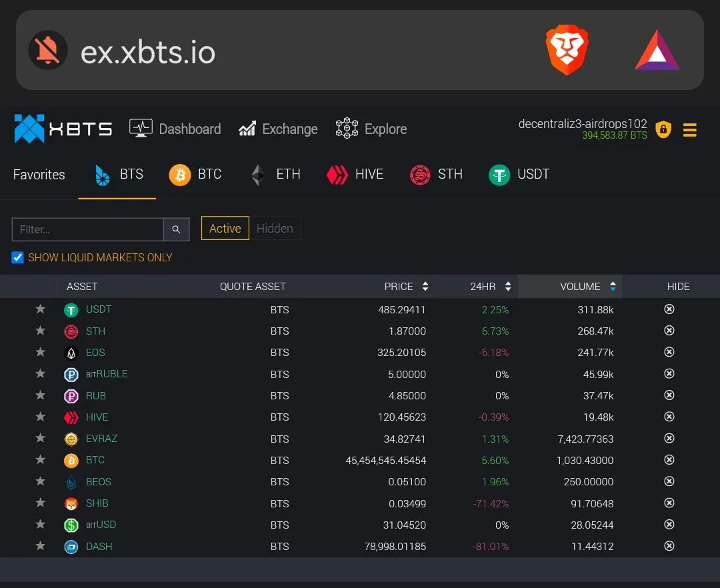Select the STH market tab

pyautogui.click(x=436, y=175)
